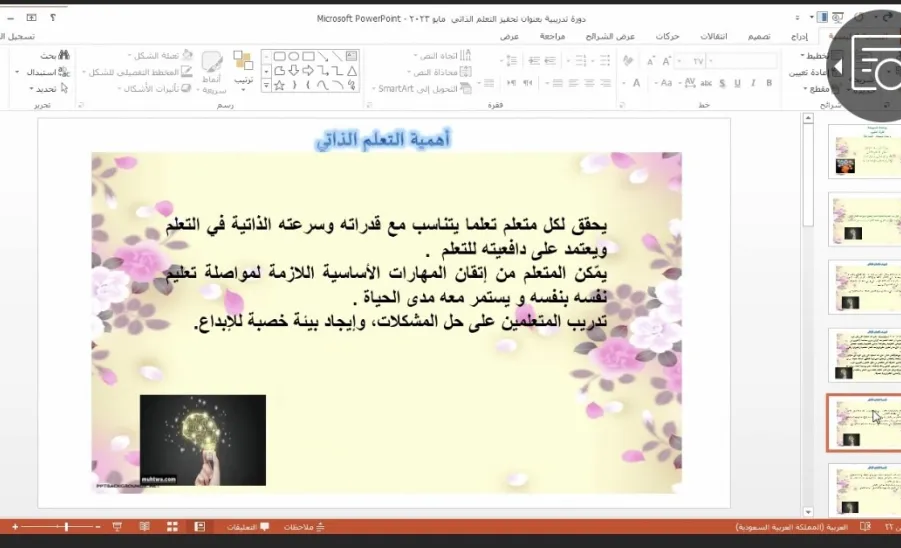This screenshot has width=901, height=548.
Task: Open the Design (تصميم) ribbon tab
Action: (x=759, y=36)
